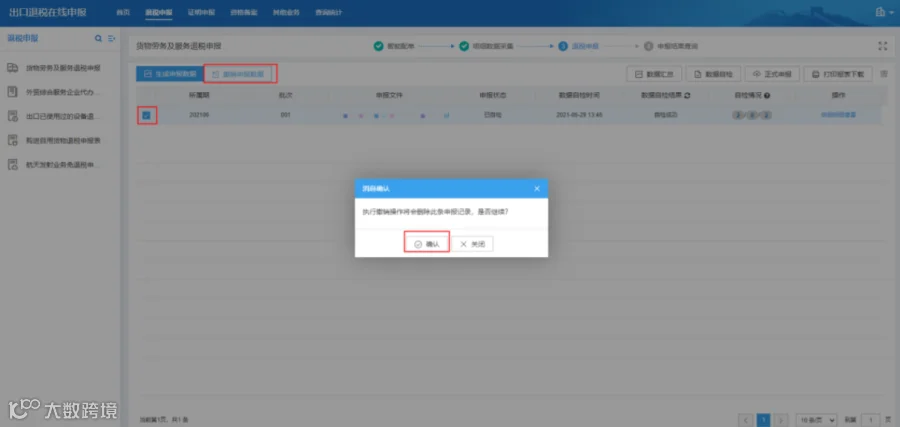900x427 pixels.
Task: Click the page jump input field
Action: 871,420
